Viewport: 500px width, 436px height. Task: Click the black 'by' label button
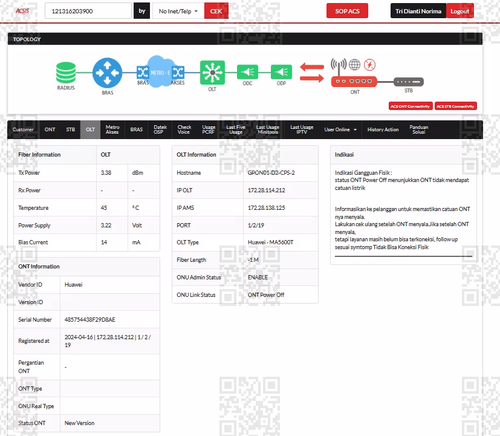point(142,11)
